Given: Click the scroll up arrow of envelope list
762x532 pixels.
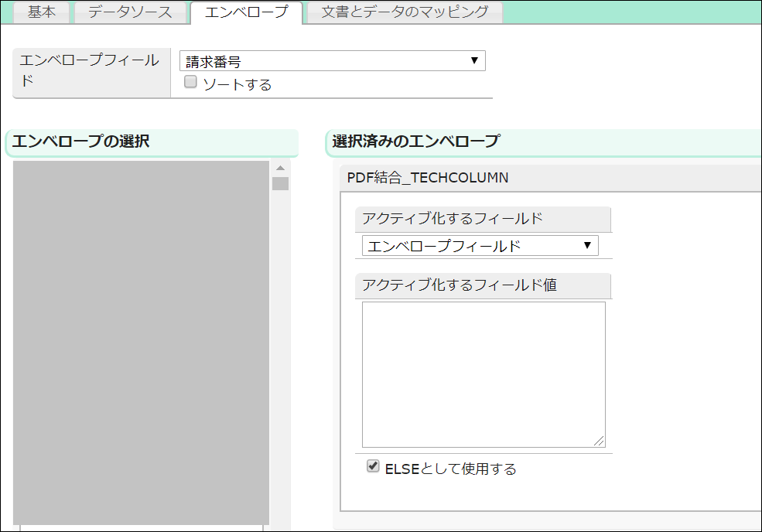Looking at the screenshot, I should coord(280,168).
